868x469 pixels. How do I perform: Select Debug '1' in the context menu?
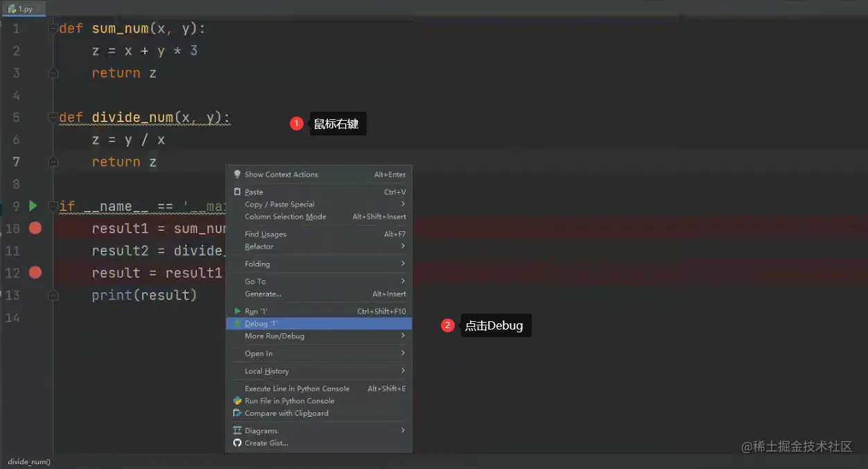(319, 323)
